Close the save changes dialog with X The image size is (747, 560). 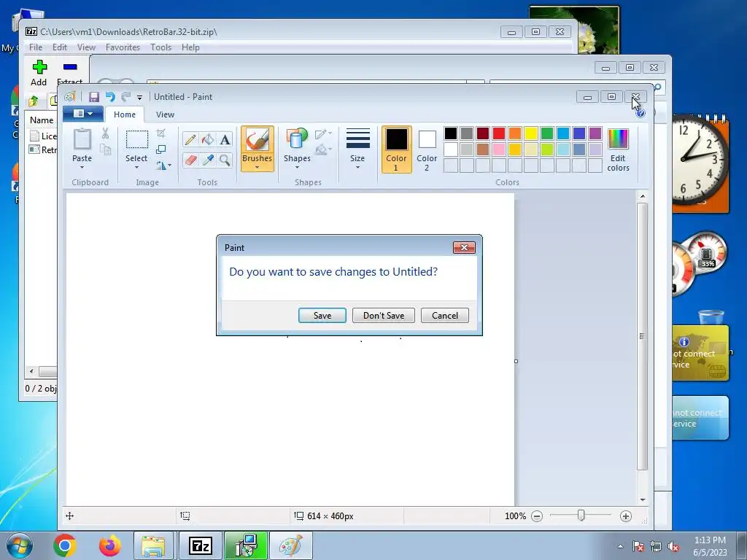coord(464,248)
